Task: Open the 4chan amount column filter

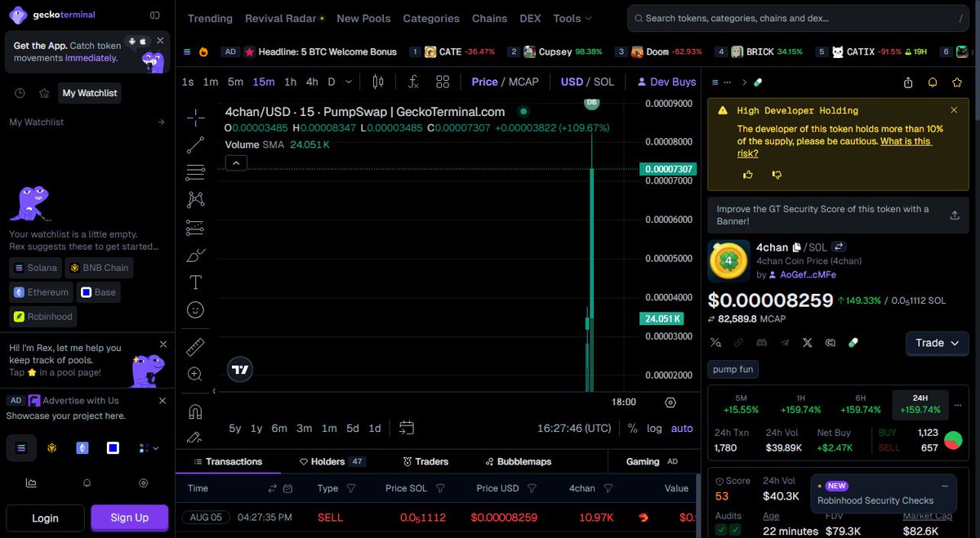Action: (608, 488)
